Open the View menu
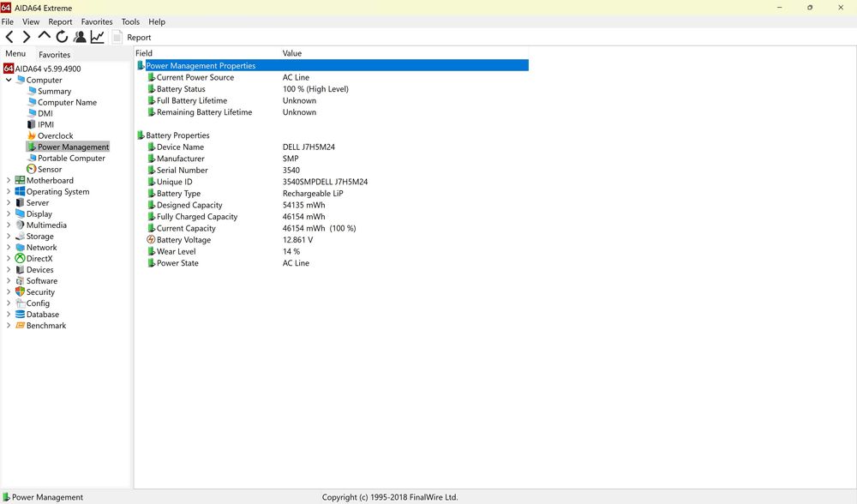857x504 pixels. 31,22
